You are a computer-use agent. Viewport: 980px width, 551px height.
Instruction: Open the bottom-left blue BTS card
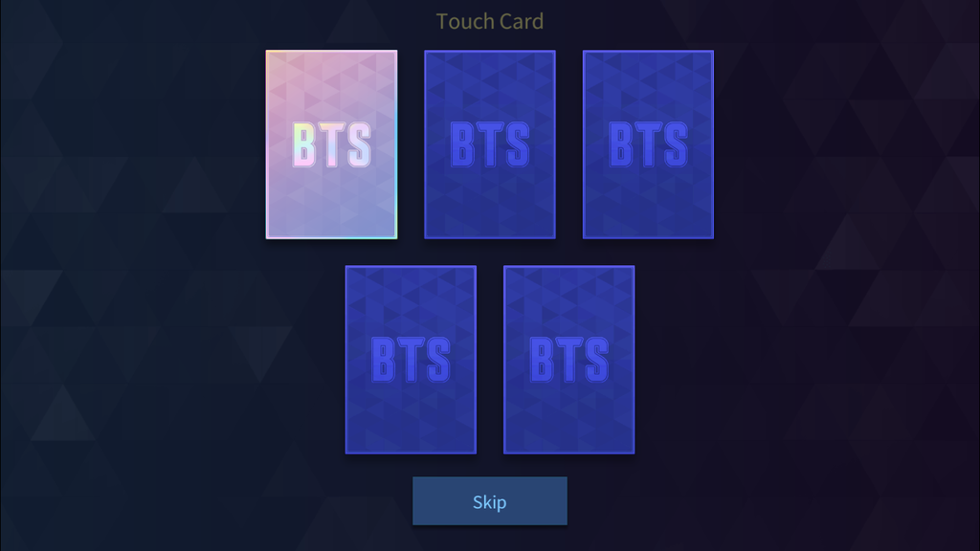click(411, 360)
